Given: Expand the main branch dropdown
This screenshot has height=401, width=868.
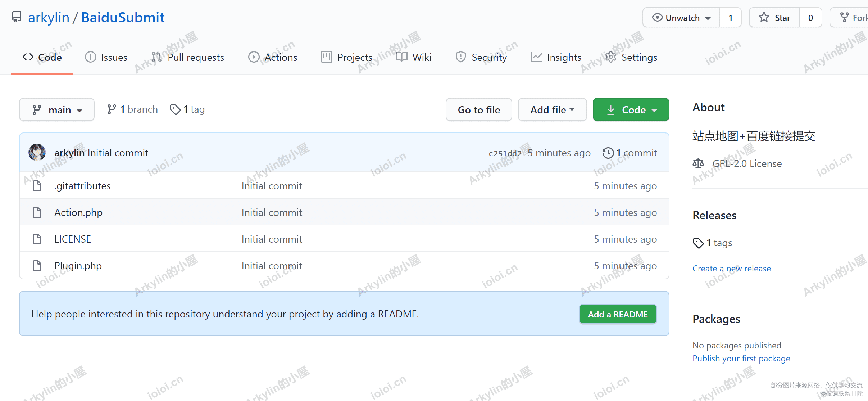Looking at the screenshot, I should [x=57, y=109].
